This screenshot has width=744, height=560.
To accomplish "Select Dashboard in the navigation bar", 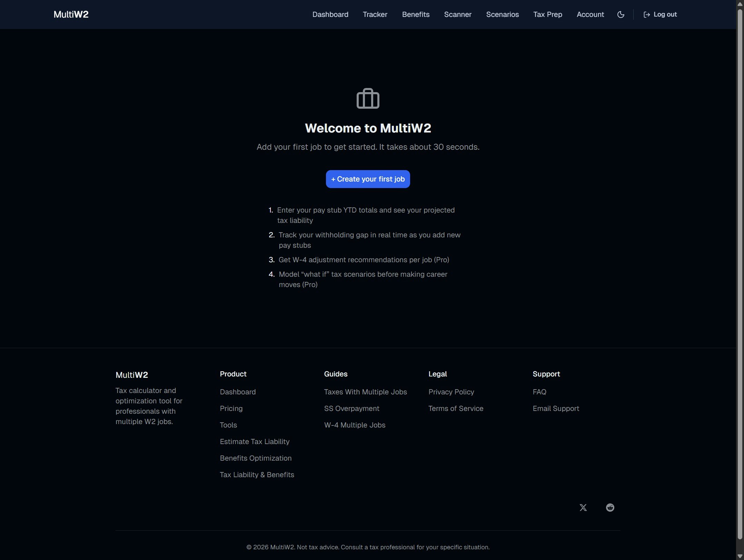I will (330, 14).
